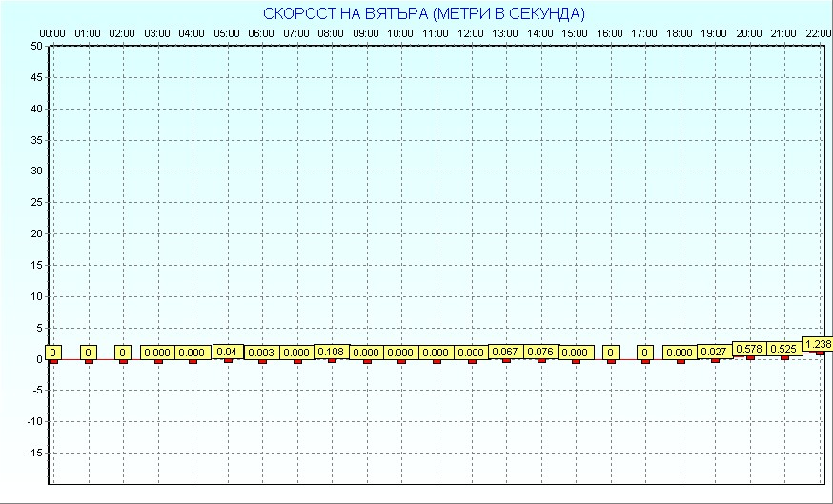The height and width of the screenshot is (504, 833).
Task: Select the 0.027 data label
Action: 714,352
